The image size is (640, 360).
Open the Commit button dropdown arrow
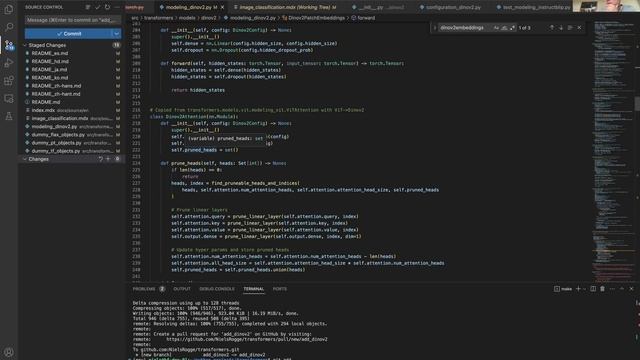[116, 33]
